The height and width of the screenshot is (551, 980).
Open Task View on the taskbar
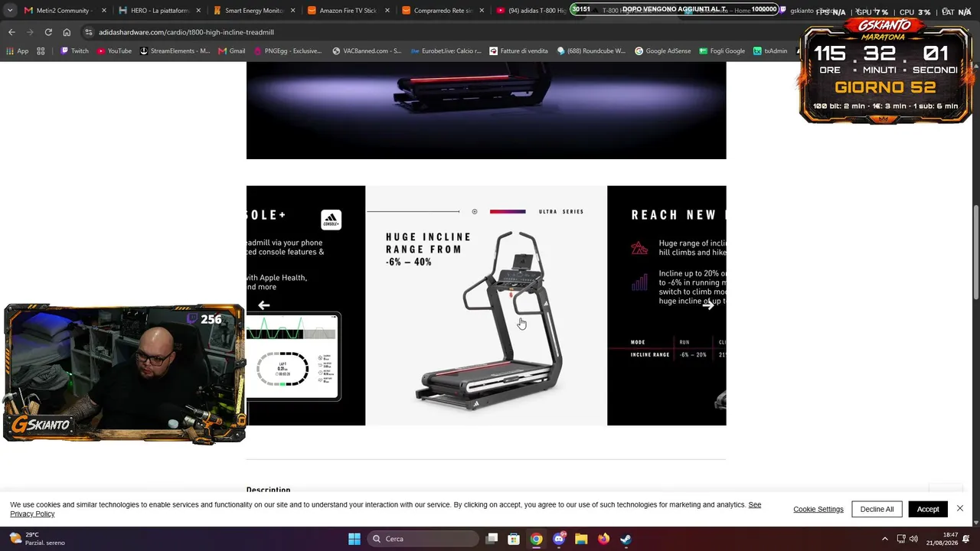[492, 539]
